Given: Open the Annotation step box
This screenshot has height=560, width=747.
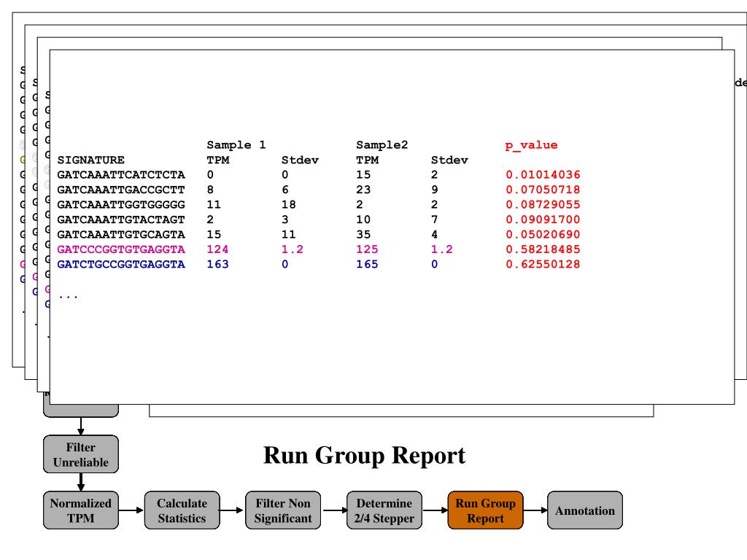Looking at the screenshot, I should tap(585, 510).
